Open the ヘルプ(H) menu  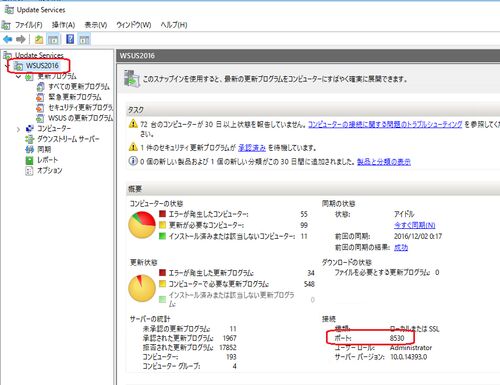pos(174,25)
